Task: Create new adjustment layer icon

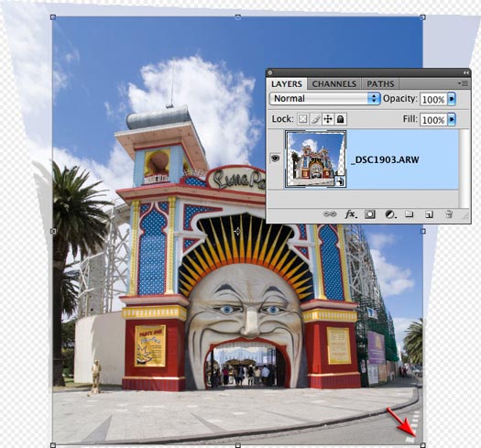Action: pos(390,214)
